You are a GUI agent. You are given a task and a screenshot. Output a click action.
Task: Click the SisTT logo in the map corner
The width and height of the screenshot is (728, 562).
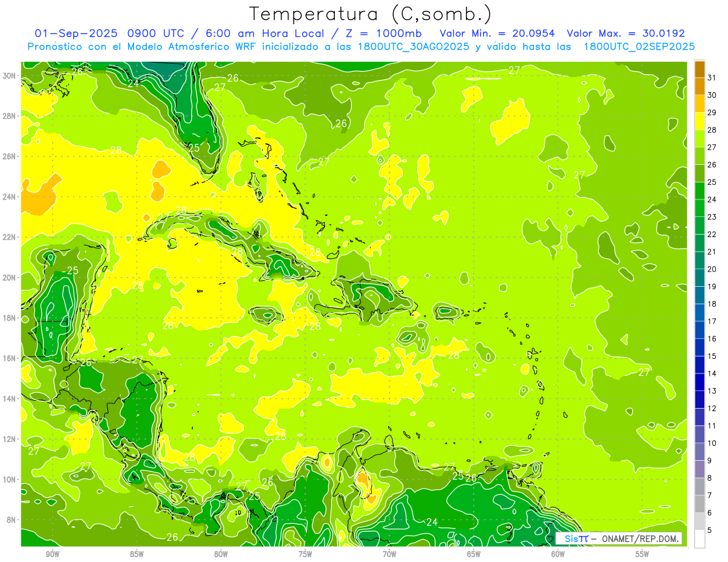point(576,538)
